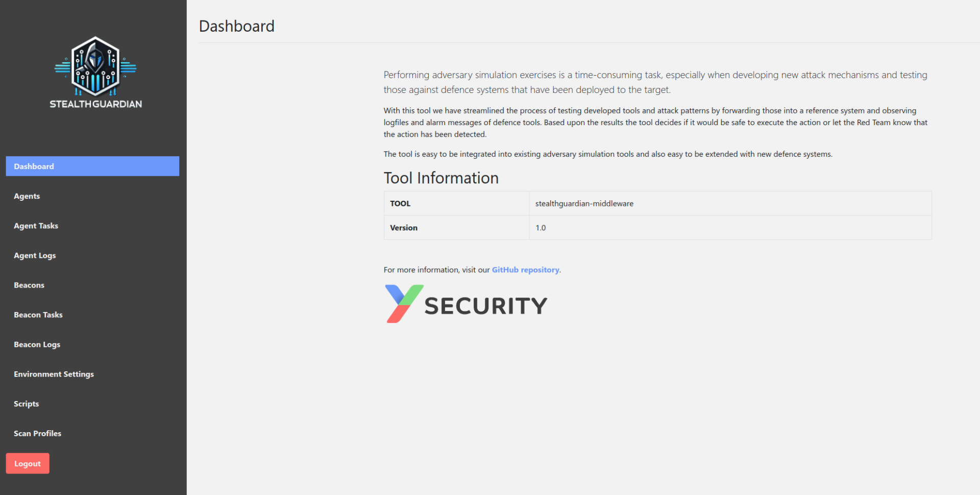The image size is (980, 495).
Task: Open Agent Tasks in the sidebar
Action: point(36,226)
